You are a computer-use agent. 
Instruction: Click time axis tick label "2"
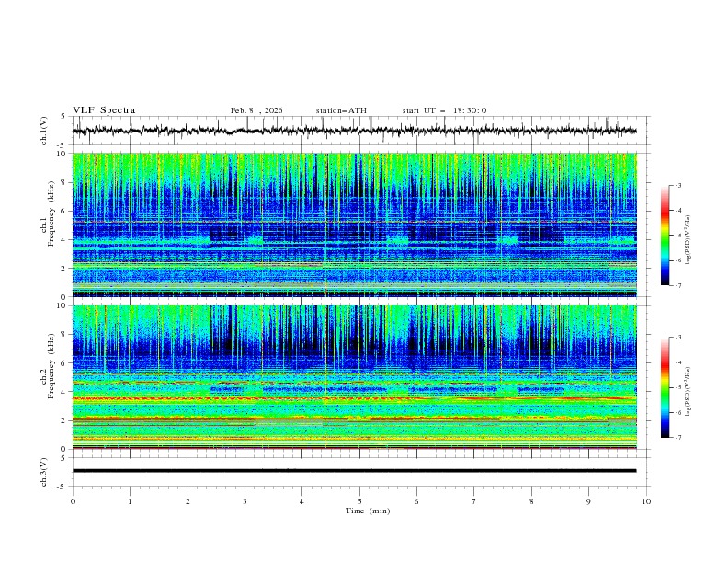[x=188, y=501]
